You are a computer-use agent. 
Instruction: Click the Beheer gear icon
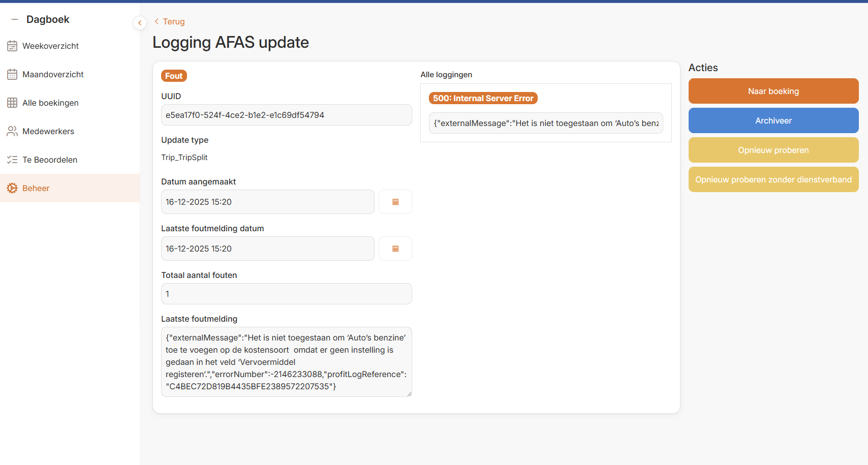[x=12, y=189]
